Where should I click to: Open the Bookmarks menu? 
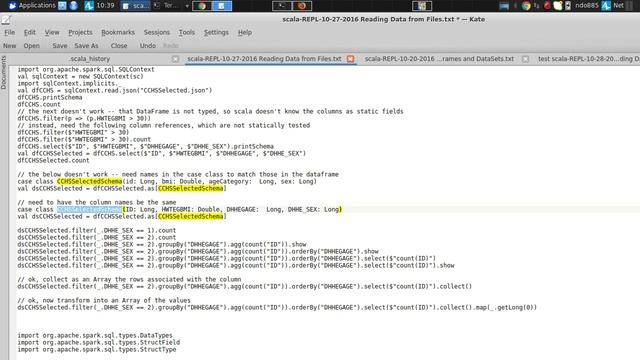118,32
